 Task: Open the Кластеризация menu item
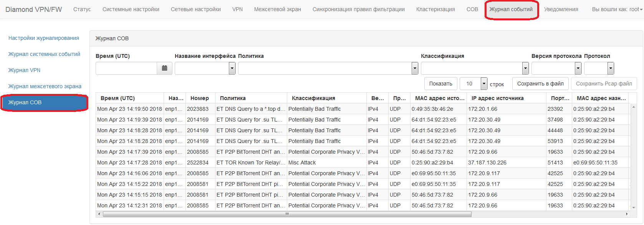tap(435, 9)
